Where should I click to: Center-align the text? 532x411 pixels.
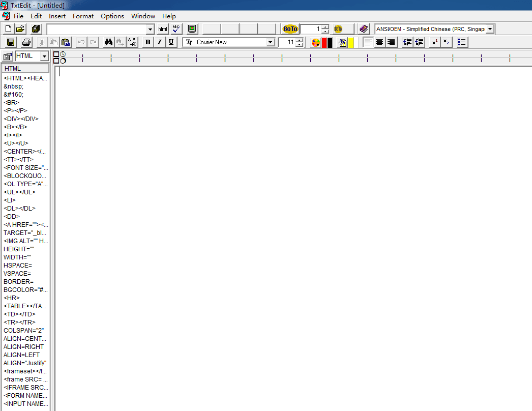pyautogui.click(x=379, y=42)
